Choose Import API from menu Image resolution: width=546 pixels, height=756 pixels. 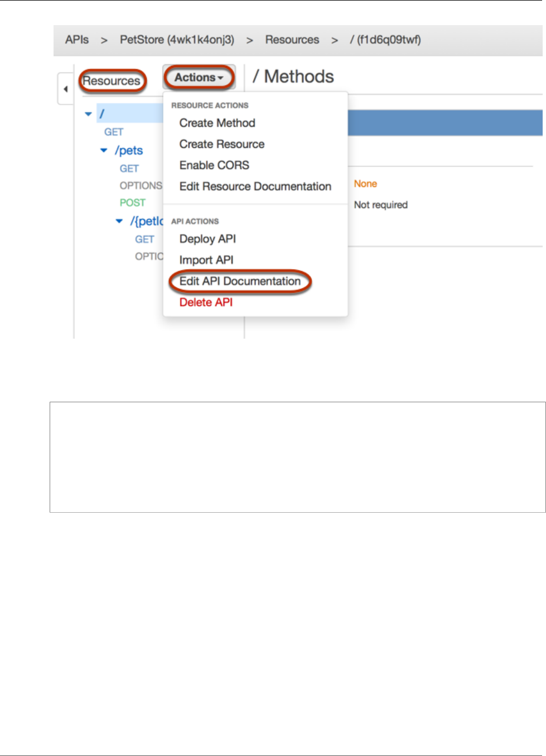(206, 260)
